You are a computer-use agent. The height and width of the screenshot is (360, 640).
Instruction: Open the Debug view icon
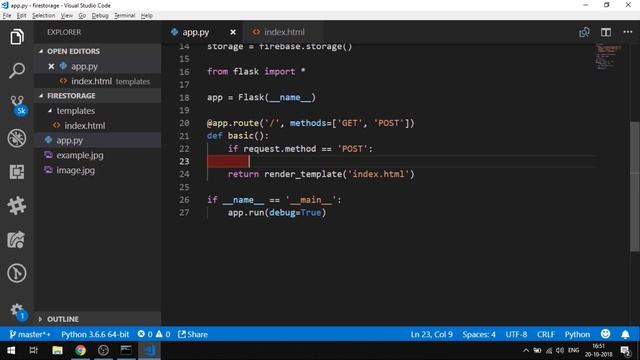pyautogui.click(x=17, y=138)
